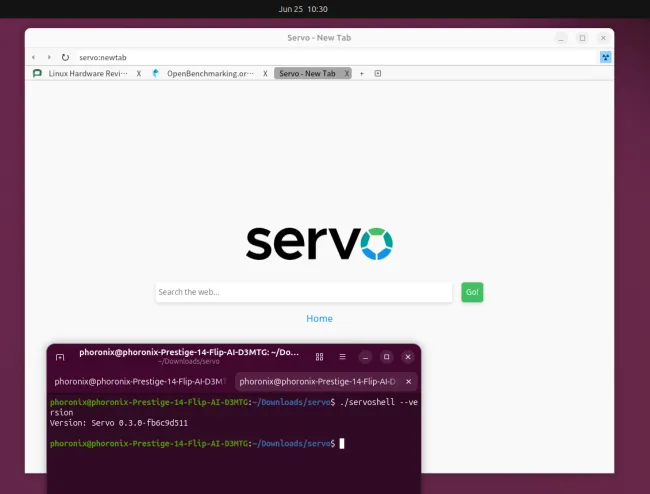
Task: Close the second terminal tab
Action: click(409, 381)
